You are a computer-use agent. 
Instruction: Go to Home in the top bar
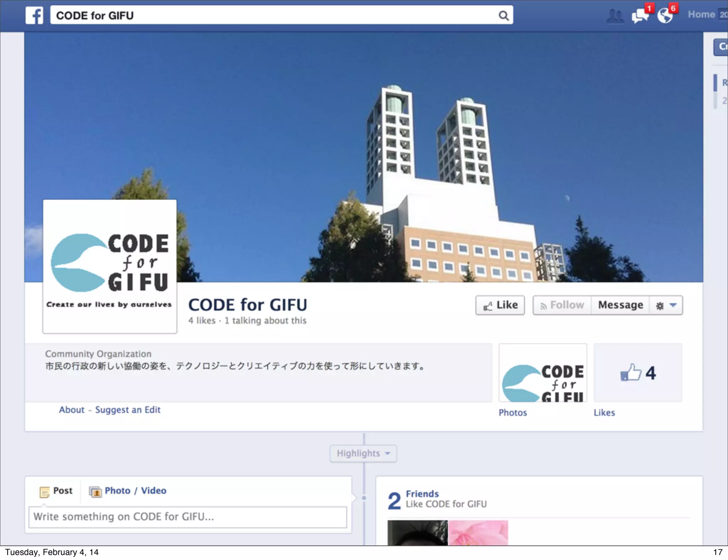(701, 15)
